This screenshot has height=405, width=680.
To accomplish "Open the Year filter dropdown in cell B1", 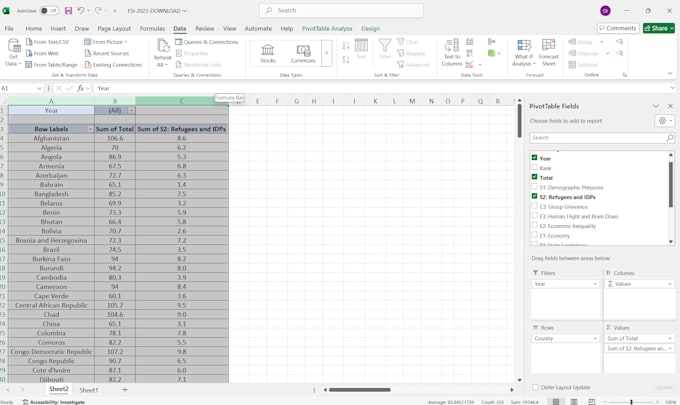I will coord(131,111).
